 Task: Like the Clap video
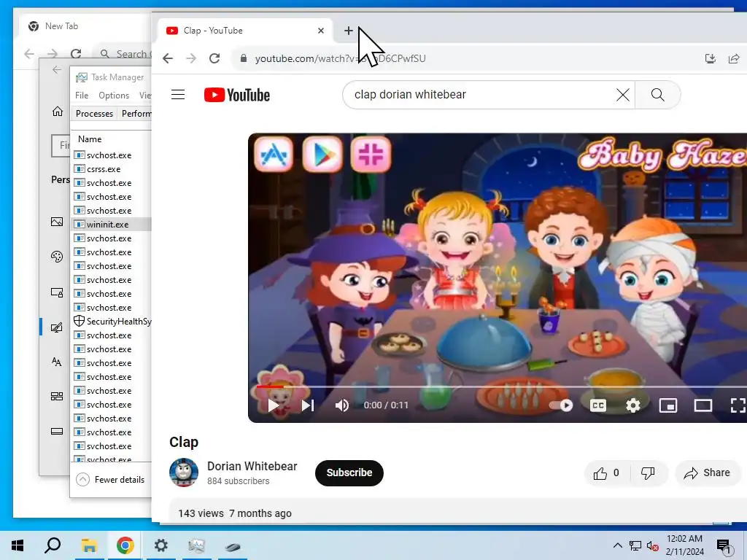point(606,472)
